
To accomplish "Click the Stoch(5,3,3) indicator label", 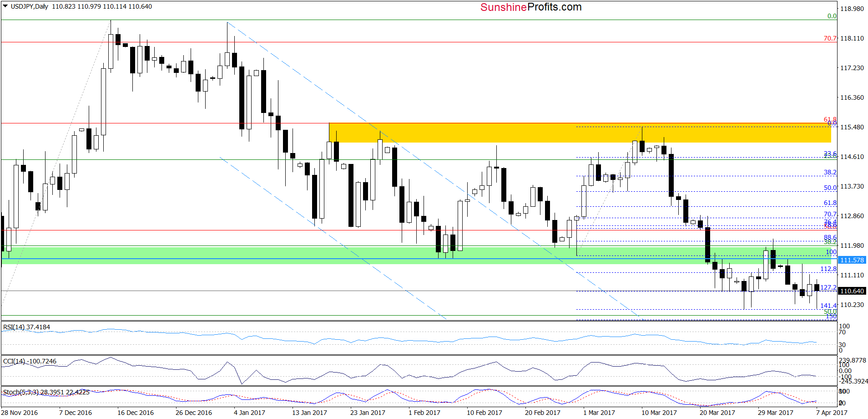I will [x=46, y=392].
